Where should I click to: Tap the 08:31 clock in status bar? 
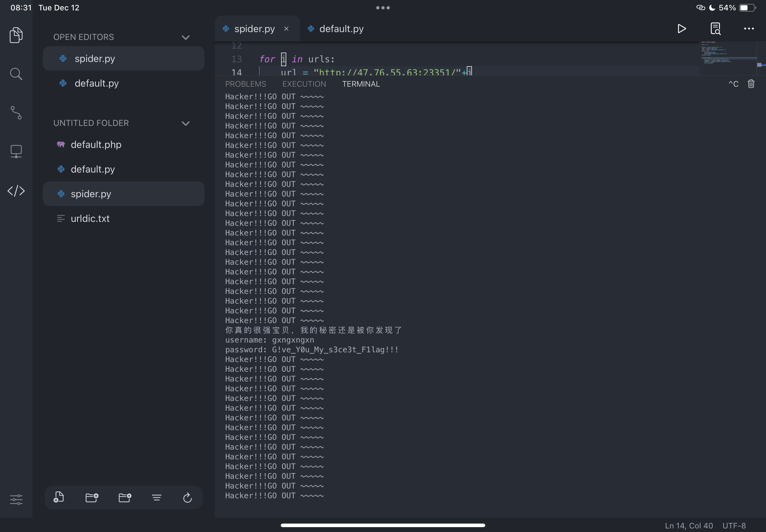coord(21,8)
